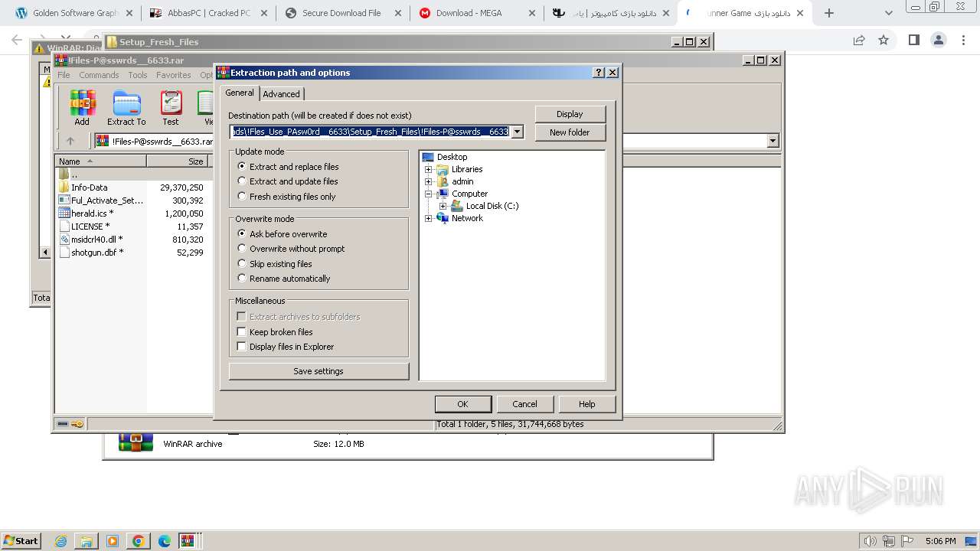Viewport: 980px width, 551px height.
Task: Open the Favorites menu
Action: (174, 75)
